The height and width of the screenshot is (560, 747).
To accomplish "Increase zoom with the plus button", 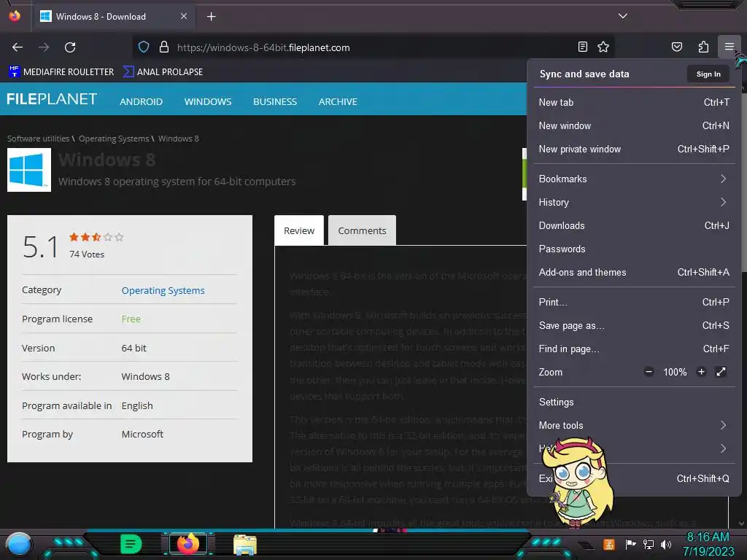I will [x=701, y=372].
